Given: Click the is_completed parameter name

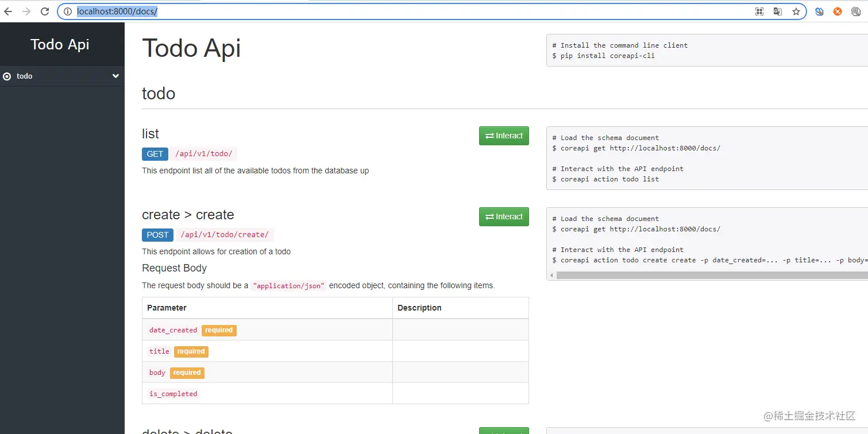Looking at the screenshot, I should pyautogui.click(x=173, y=394).
